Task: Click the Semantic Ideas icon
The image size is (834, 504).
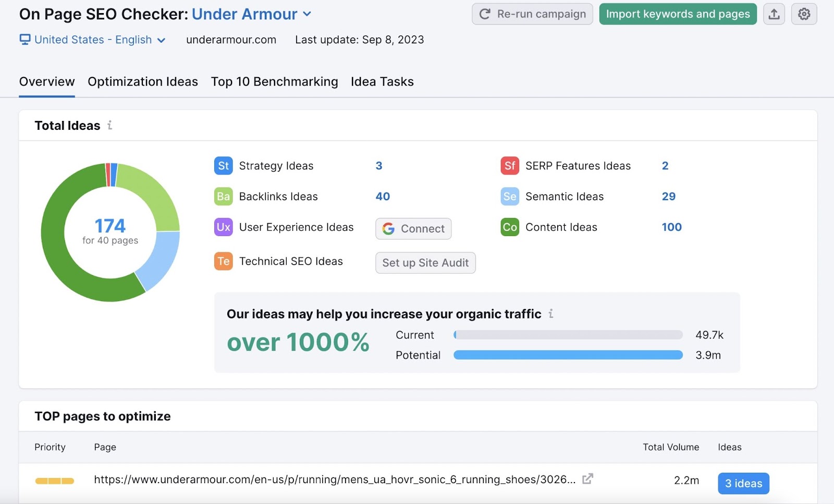Action: [x=510, y=196]
